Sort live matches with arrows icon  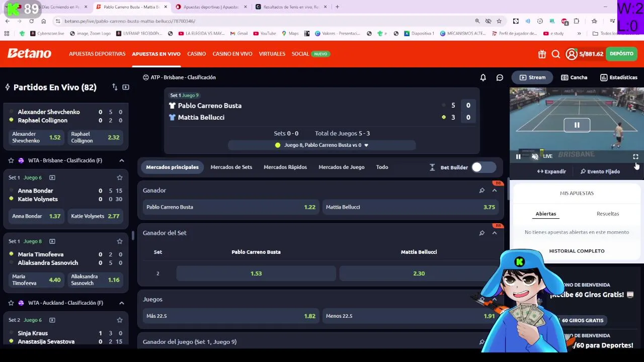(115, 87)
